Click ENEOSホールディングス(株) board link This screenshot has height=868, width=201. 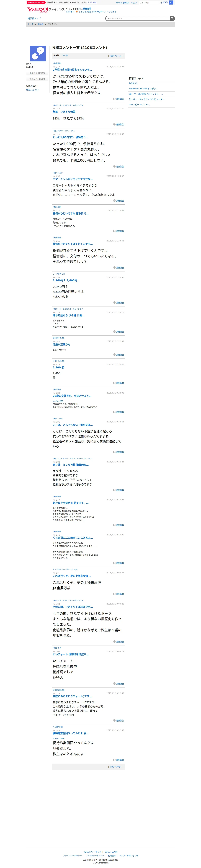pos(65,569)
